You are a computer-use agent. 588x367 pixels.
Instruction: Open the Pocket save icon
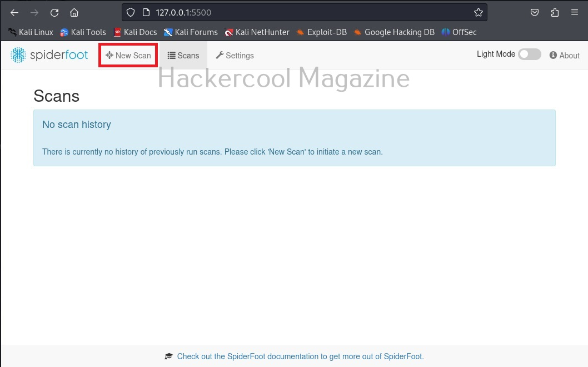coord(535,12)
